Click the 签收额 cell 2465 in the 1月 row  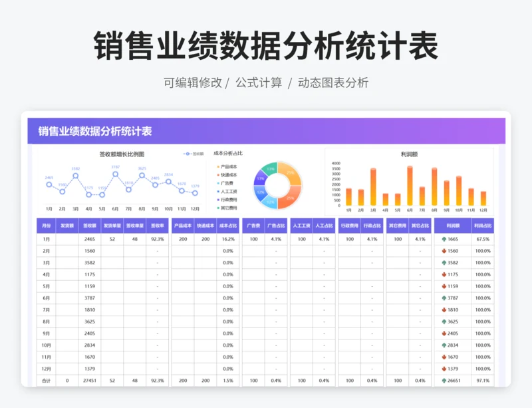tap(90, 239)
